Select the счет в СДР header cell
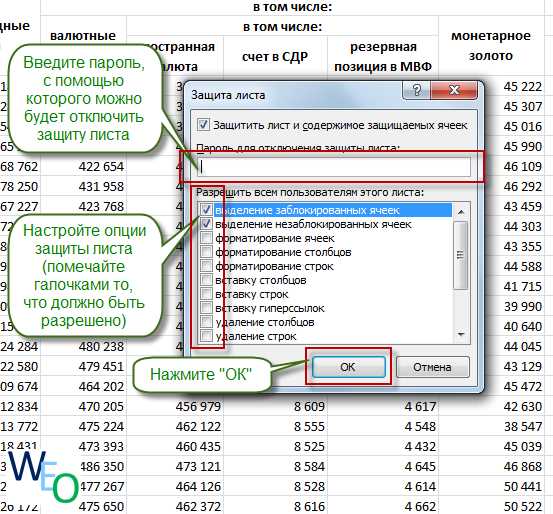The width and height of the screenshot is (553, 514). pos(275,56)
